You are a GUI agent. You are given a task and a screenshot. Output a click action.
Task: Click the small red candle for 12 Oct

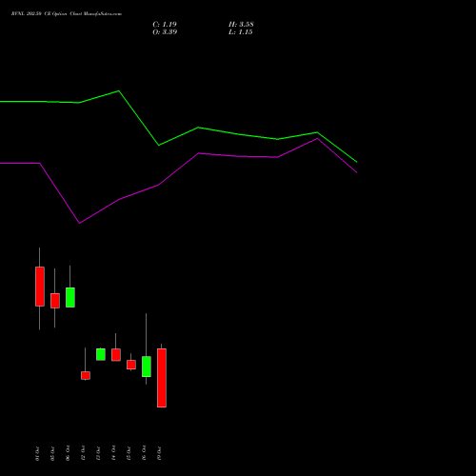(x=86, y=375)
